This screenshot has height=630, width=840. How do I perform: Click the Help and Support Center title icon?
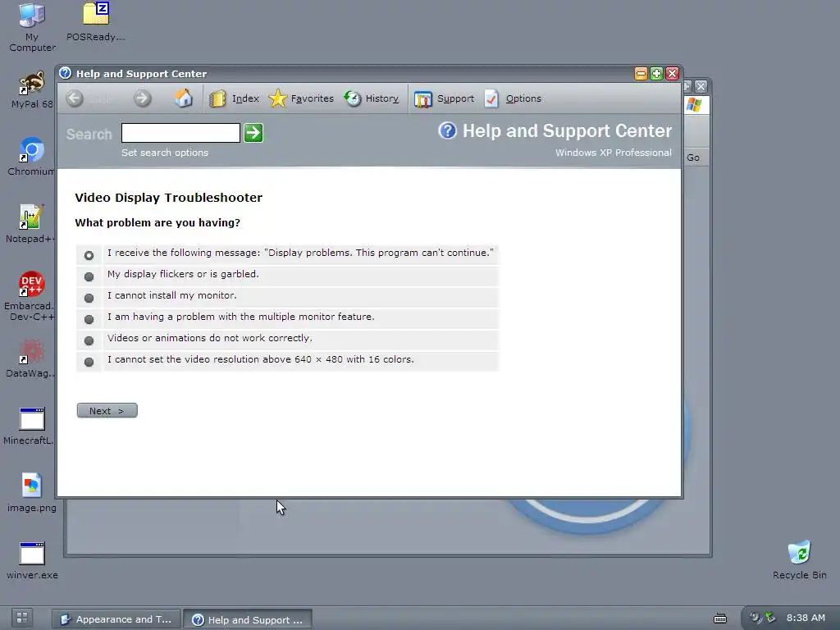pyautogui.click(x=66, y=73)
